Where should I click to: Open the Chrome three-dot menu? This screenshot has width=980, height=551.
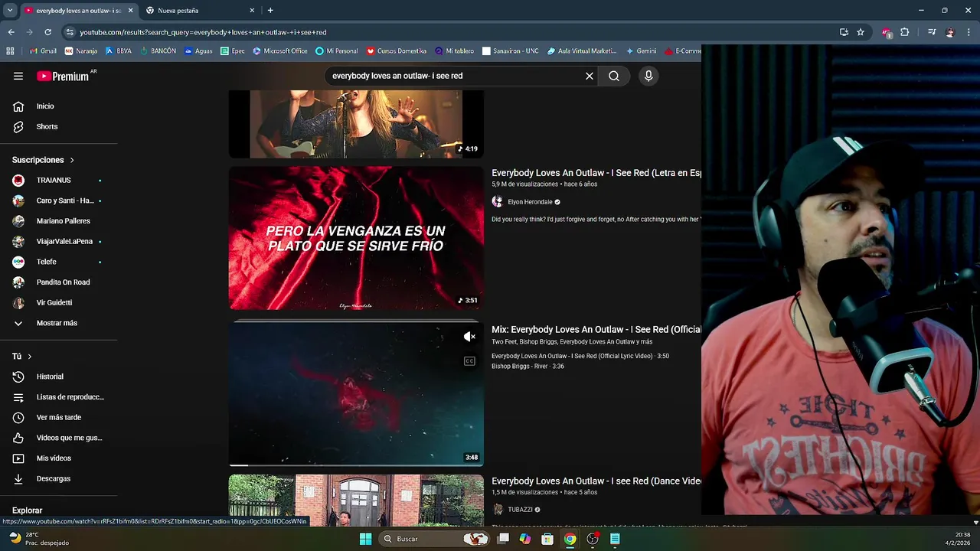point(969,32)
